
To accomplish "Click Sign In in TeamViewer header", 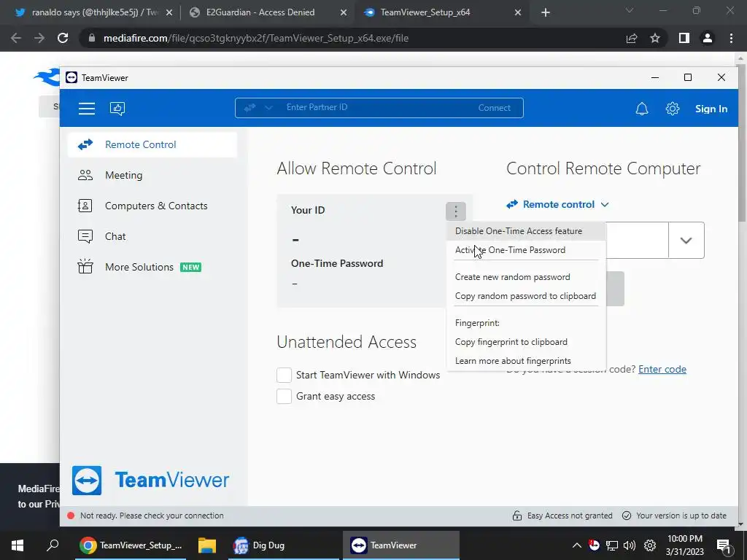I will 711,109.
